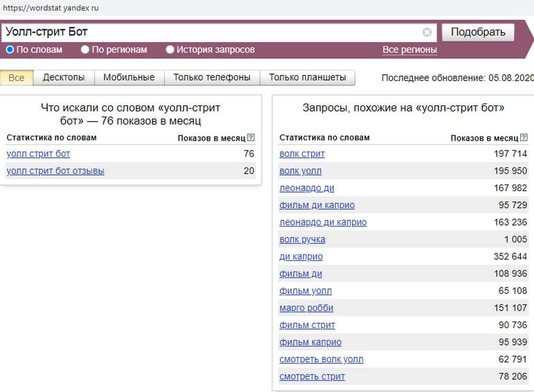Click the 'Что искали со словом' heading
Image resolution: width=534 pixels, height=392 pixels.
pyautogui.click(x=130, y=114)
